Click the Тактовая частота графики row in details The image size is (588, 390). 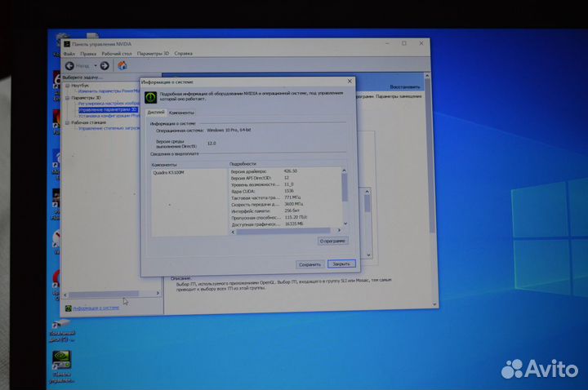pos(285,197)
